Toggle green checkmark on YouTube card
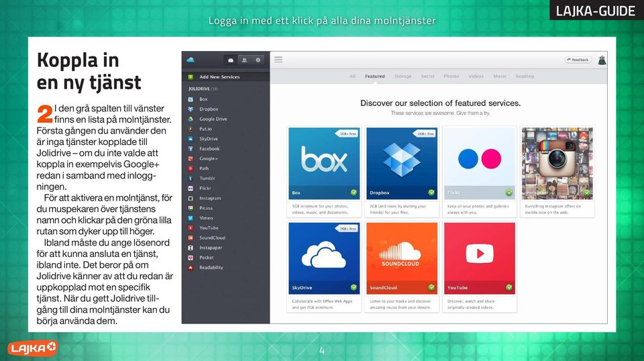Screen dimensions: 644x361 (x=509, y=287)
